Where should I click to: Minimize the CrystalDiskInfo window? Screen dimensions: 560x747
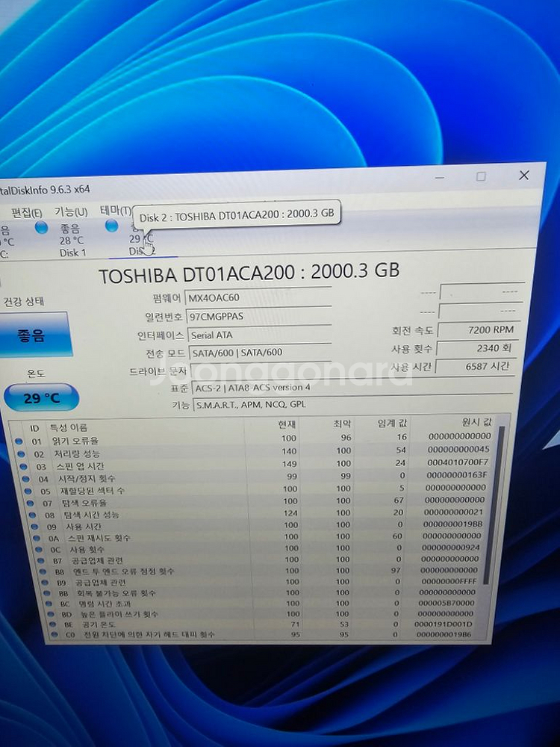click(440, 178)
